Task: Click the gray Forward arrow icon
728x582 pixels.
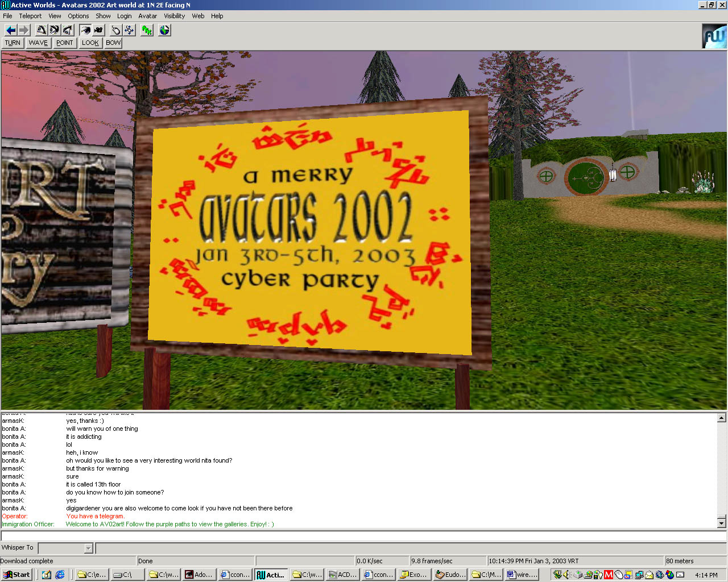Action: coord(23,30)
